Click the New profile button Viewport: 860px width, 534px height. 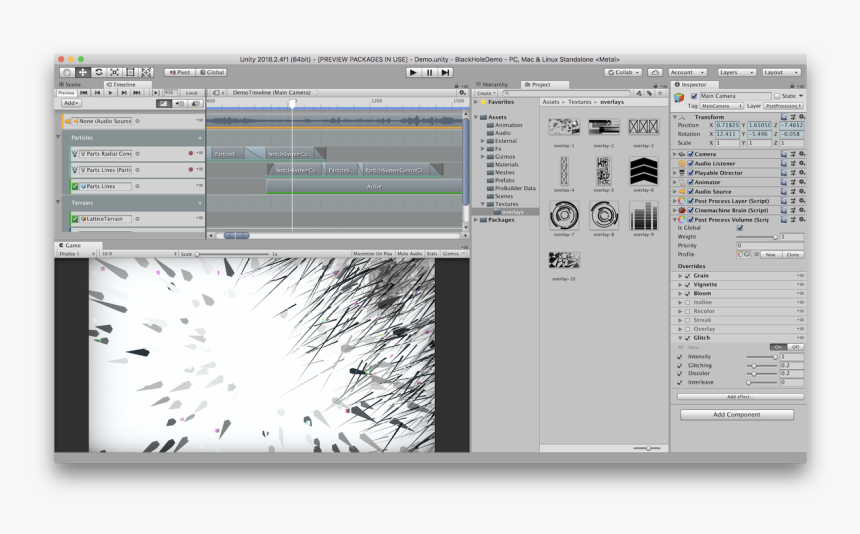pyautogui.click(x=771, y=254)
